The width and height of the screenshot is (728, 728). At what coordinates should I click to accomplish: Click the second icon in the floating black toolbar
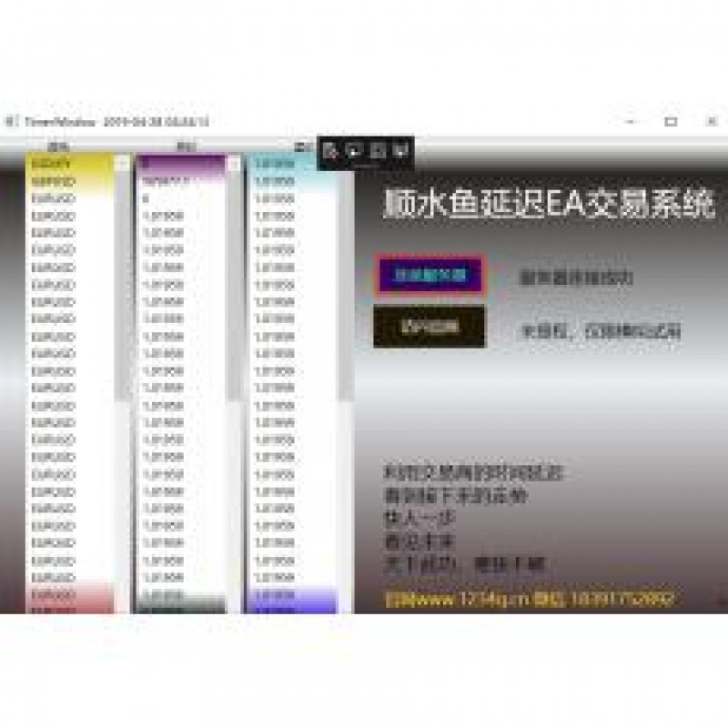(x=355, y=151)
